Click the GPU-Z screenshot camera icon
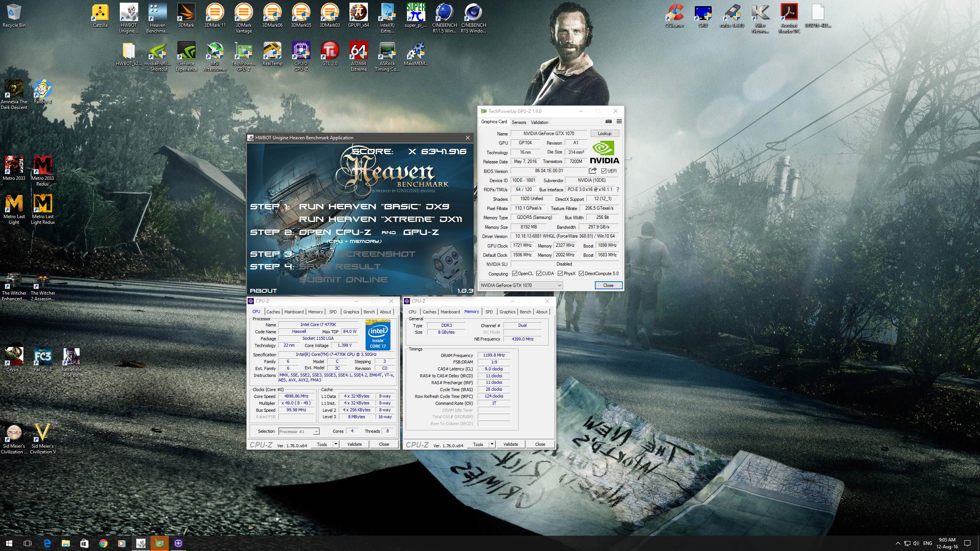Screen dimensions: 980x551 [x=608, y=122]
